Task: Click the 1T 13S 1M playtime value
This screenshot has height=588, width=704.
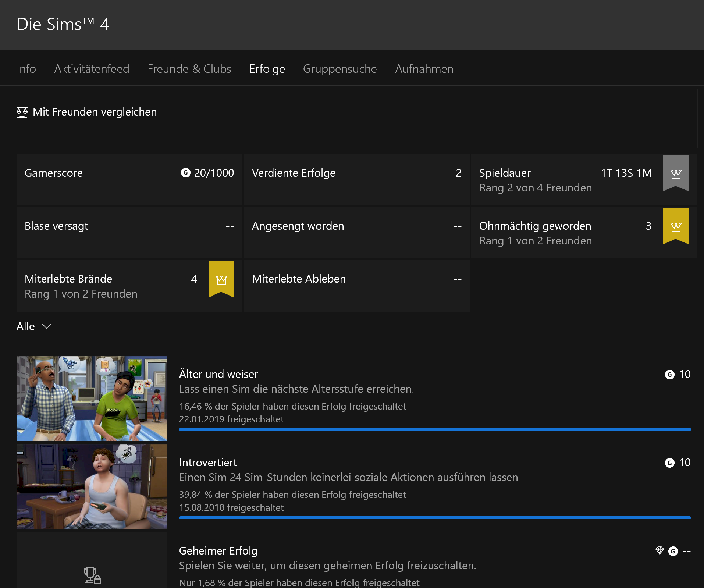Action: pos(626,173)
